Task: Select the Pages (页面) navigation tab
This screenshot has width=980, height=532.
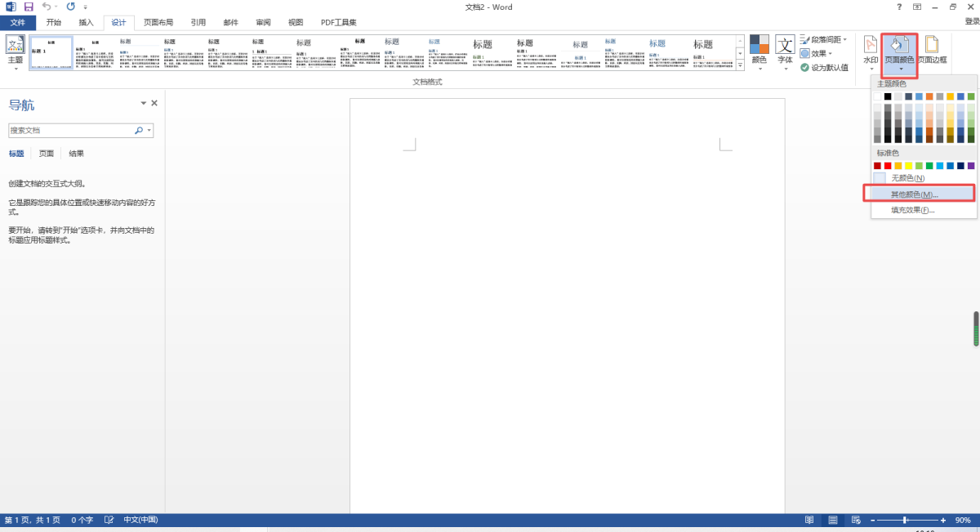Action: pyautogui.click(x=47, y=154)
